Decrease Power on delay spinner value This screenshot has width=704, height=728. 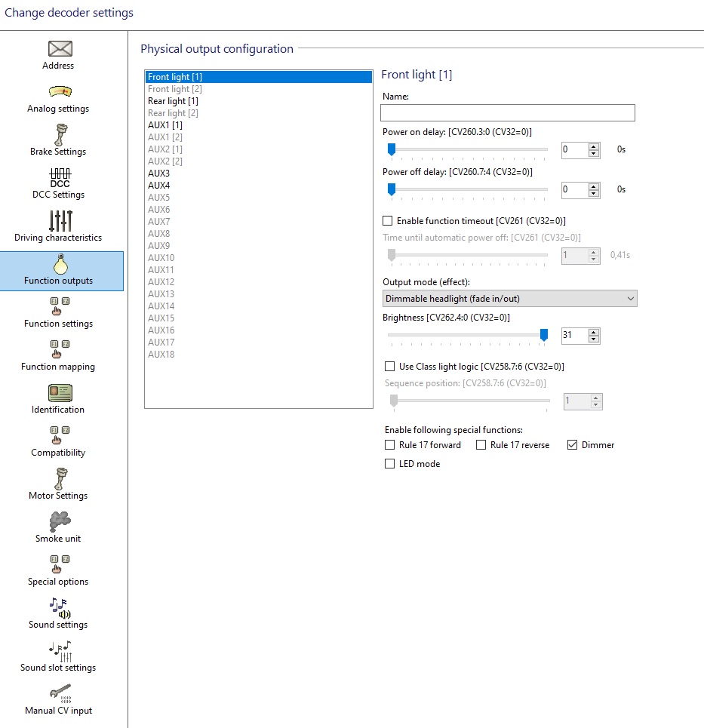594,153
